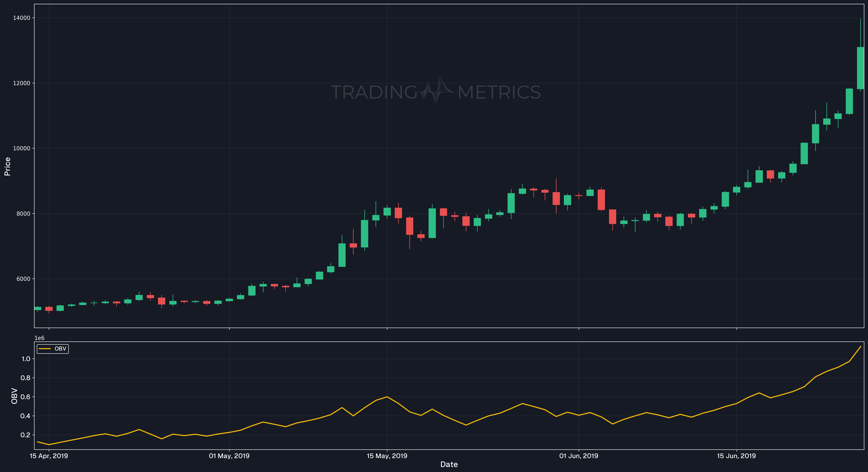Click the 12000 price axis label
Image resolution: width=868 pixels, height=472 pixels.
tap(22, 83)
